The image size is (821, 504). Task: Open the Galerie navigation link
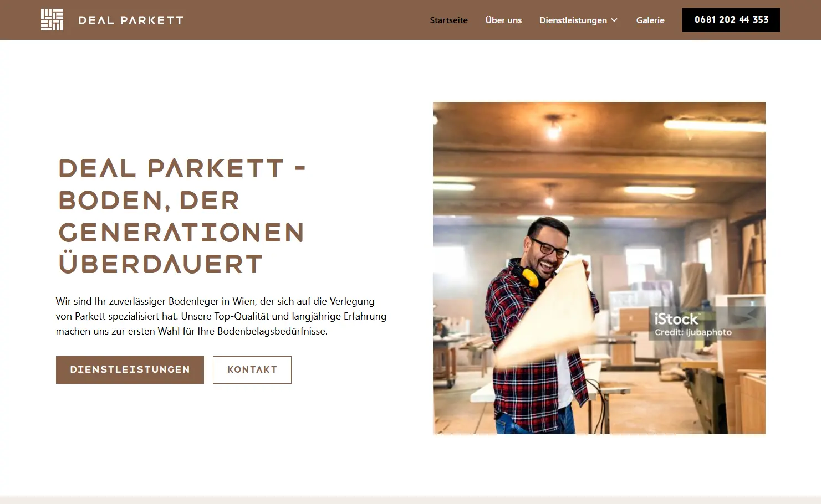(x=650, y=20)
